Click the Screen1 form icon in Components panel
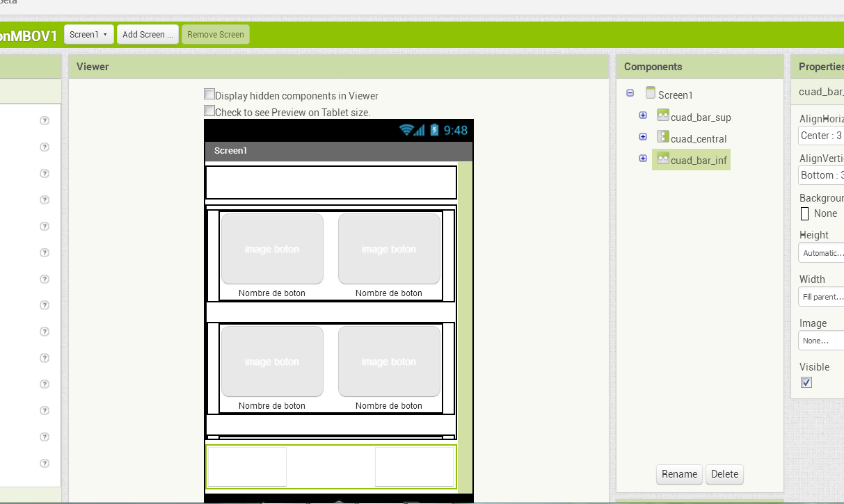 point(651,92)
